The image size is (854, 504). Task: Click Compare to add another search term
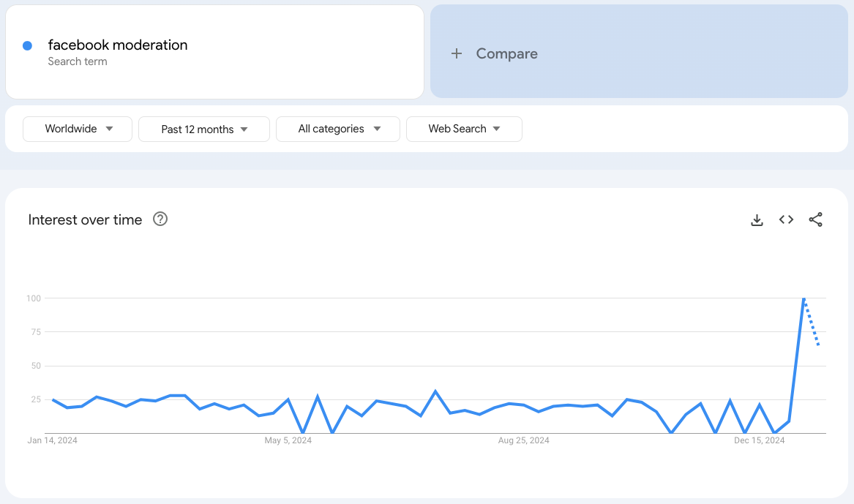tap(506, 53)
